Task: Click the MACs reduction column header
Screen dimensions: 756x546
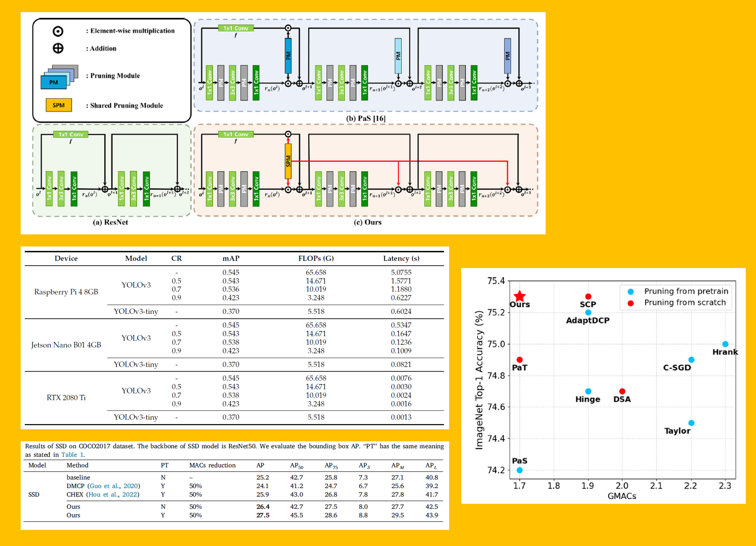Action: point(212,465)
